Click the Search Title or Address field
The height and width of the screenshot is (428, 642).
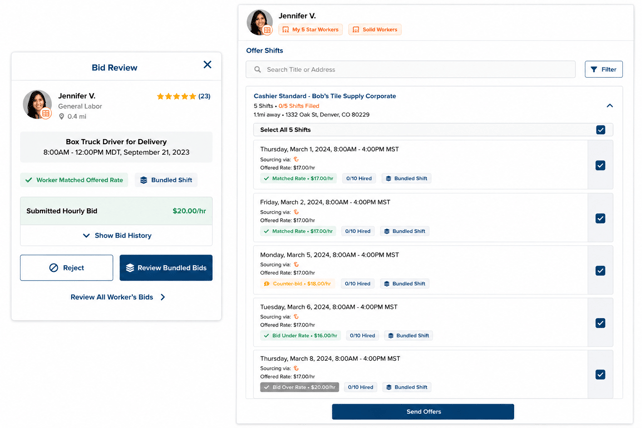tap(411, 70)
